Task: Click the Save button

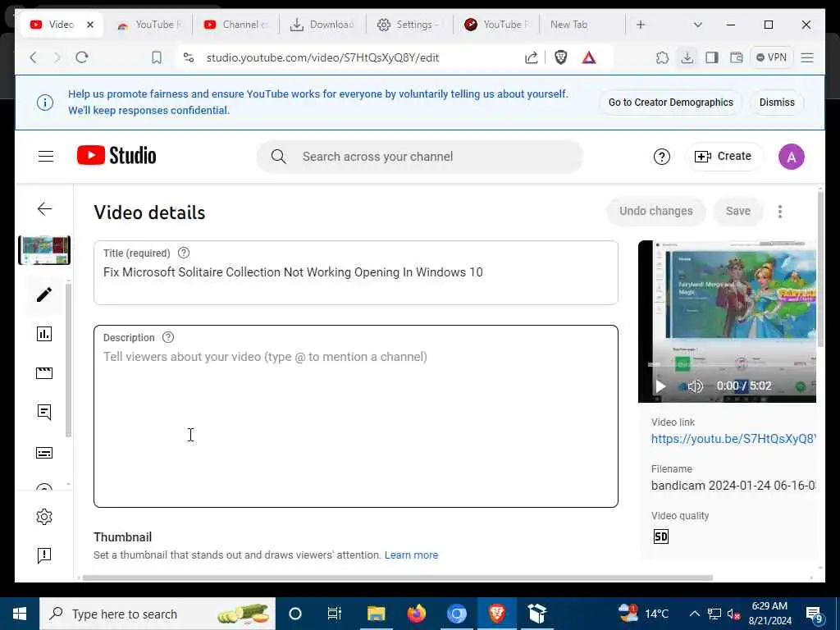Action: point(737,211)
